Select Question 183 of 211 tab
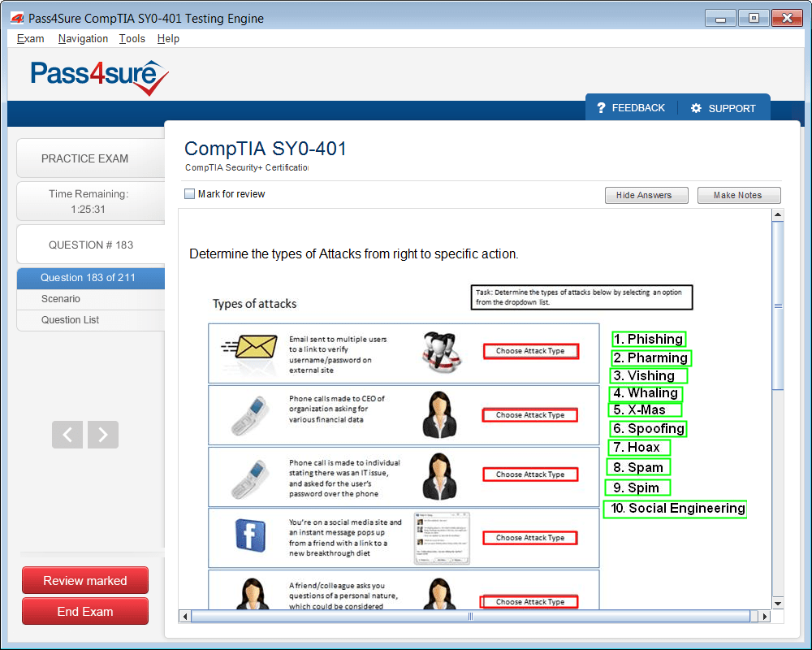 91,278
